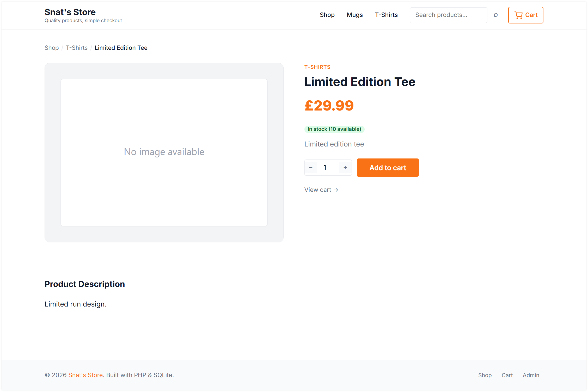Screen dimensions: 588x392
Task: Click the search magnifier icon
Action: pyautogui.click(x=495, y=15)
